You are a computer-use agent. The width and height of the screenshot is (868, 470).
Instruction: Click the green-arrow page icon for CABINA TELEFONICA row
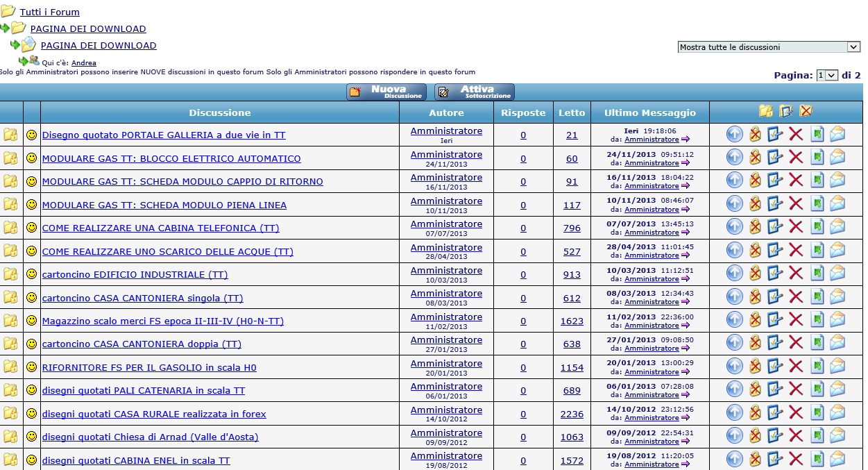(x=817, y=228)
